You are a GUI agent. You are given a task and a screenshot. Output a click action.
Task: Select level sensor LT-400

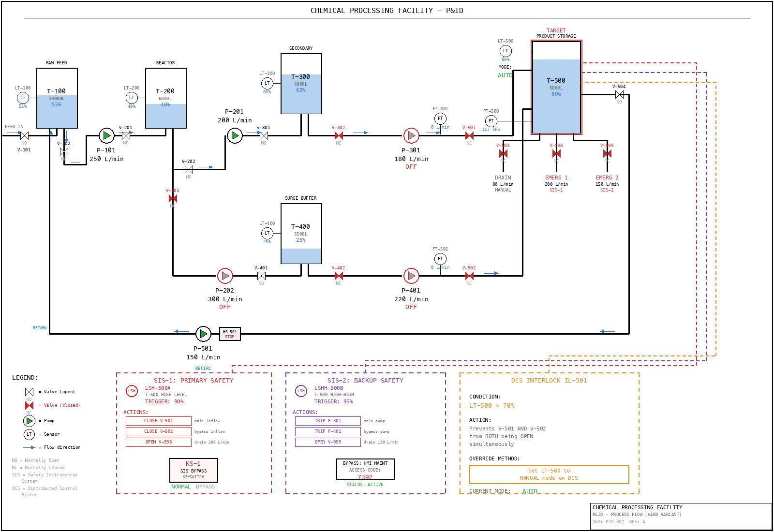(x=267, y=233)
